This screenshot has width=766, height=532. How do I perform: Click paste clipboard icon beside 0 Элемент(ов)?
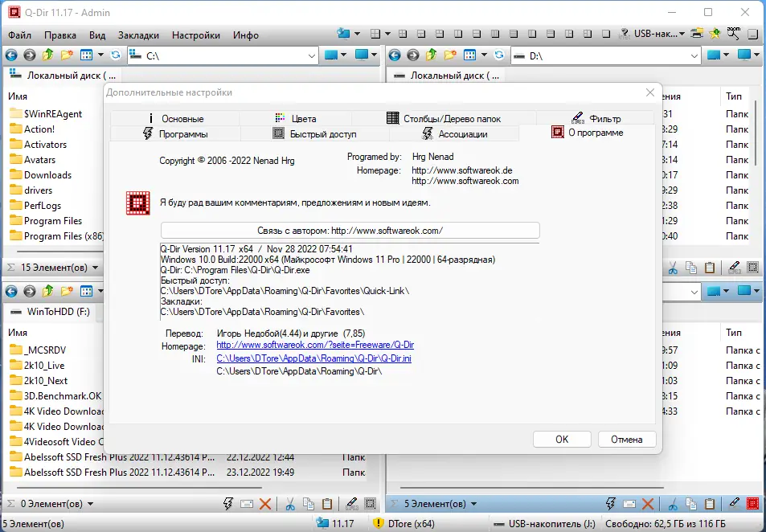point(327,504)
